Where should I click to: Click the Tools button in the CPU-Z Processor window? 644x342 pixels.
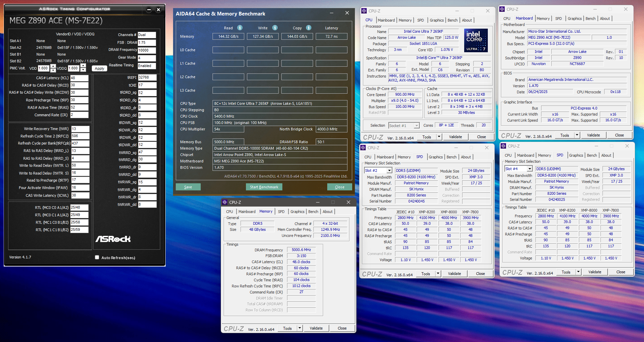[427, 137]
